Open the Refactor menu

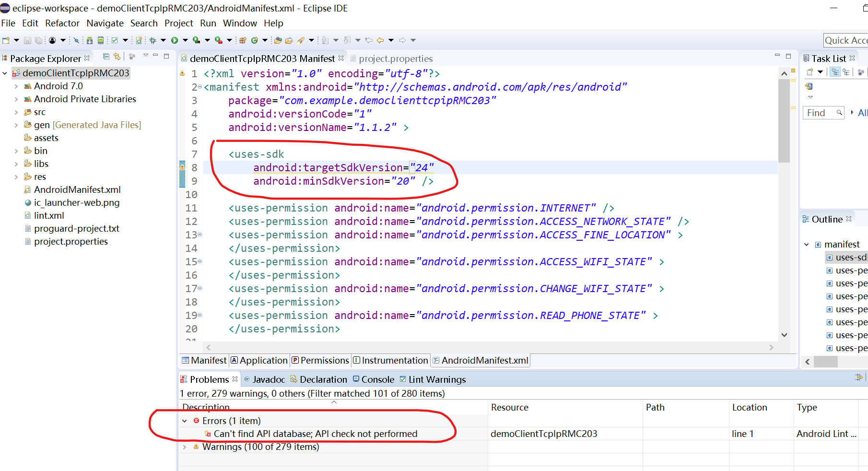62,23
